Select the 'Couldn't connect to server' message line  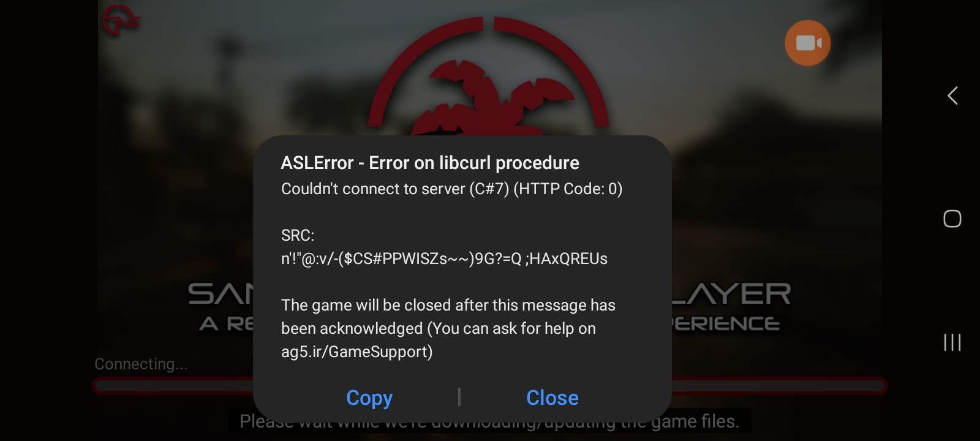[x=452, y=189]
